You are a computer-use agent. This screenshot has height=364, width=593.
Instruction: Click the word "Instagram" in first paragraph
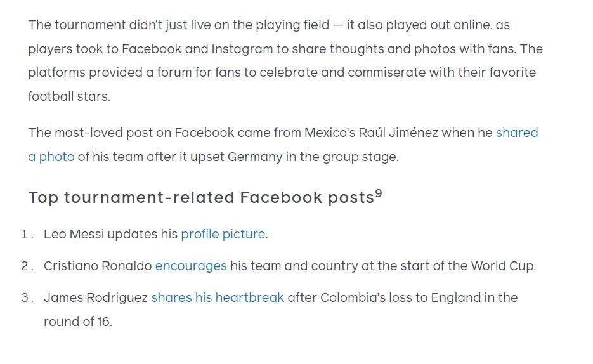(242, 49)
